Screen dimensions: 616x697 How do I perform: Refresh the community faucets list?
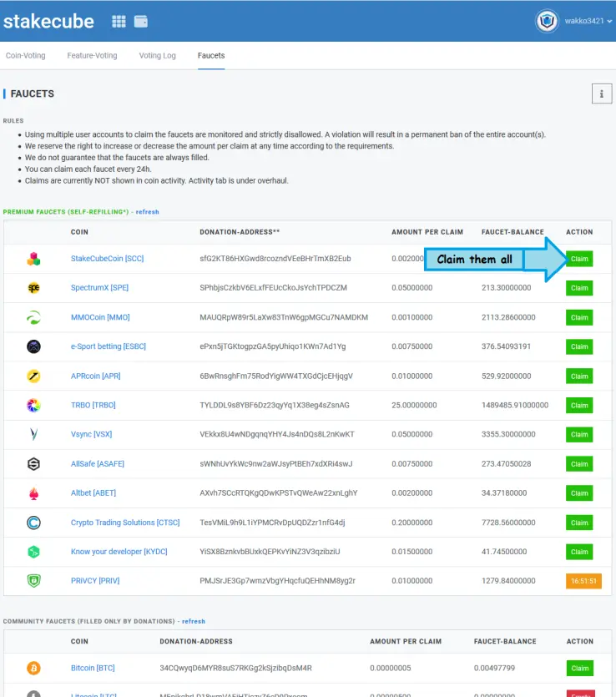(x=194, y=621)
